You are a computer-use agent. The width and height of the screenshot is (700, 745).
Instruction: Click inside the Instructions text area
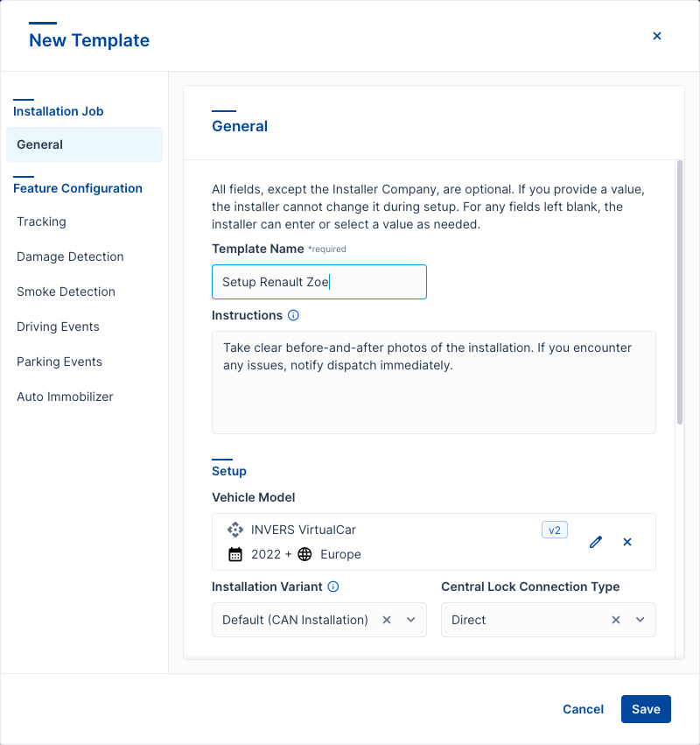(x=433, y=381)
